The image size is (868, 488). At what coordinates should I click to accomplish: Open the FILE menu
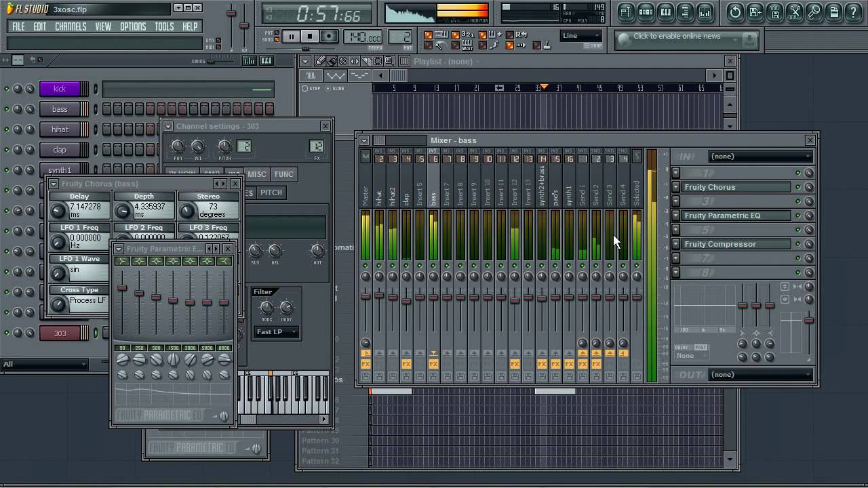point(18,26)
